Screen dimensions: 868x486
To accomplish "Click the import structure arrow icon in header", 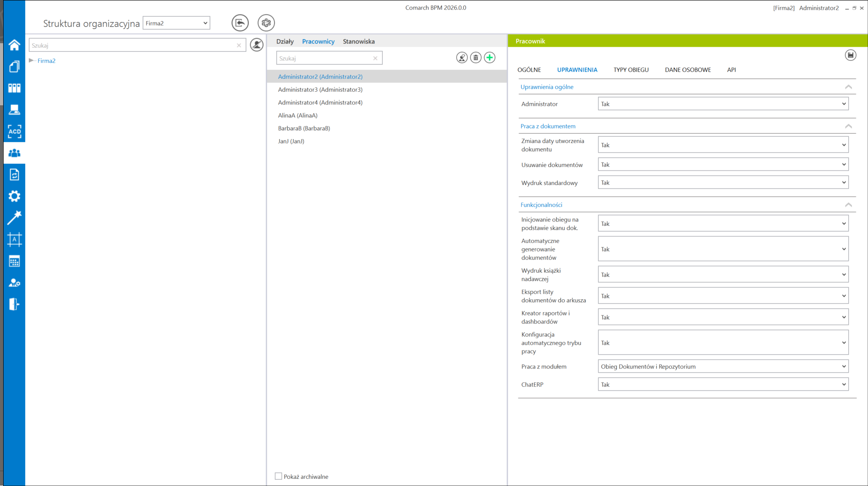I will [x=240, y=23].
